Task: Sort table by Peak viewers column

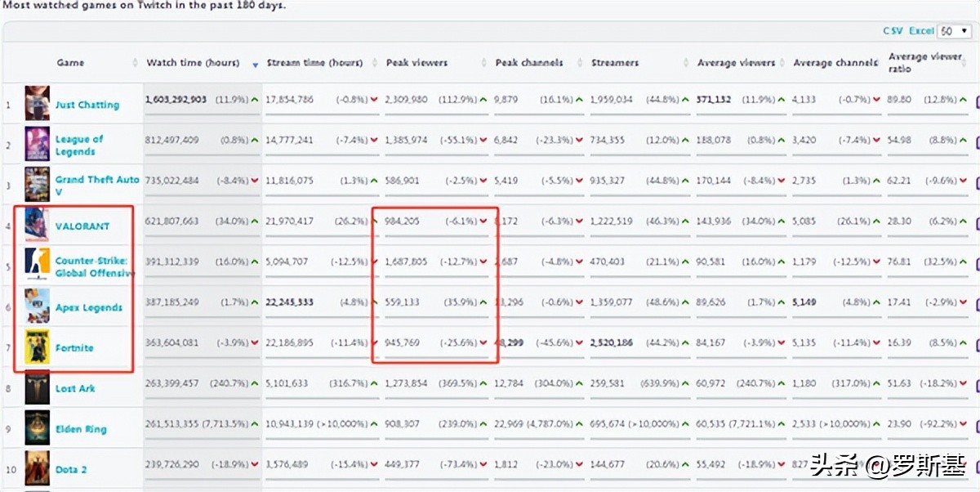Action: coord(416,63)
